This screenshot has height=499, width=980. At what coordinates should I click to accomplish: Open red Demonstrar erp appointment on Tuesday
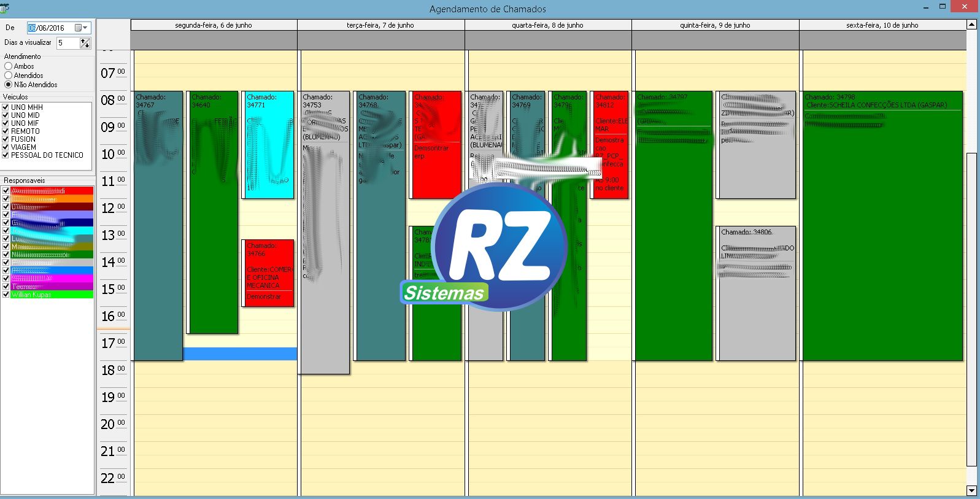(436, 145)
